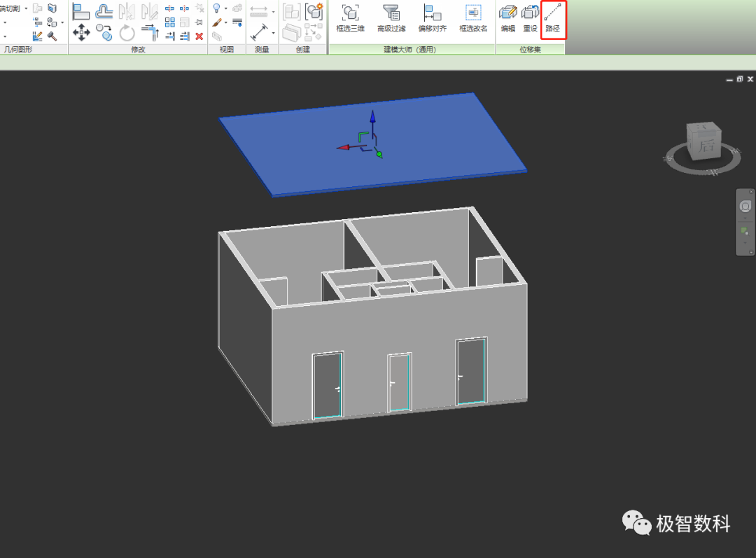This screenshot has height=558, width=756.
Task: Open the light bulb hide dropdown arrow
Action: click(225, 8)
